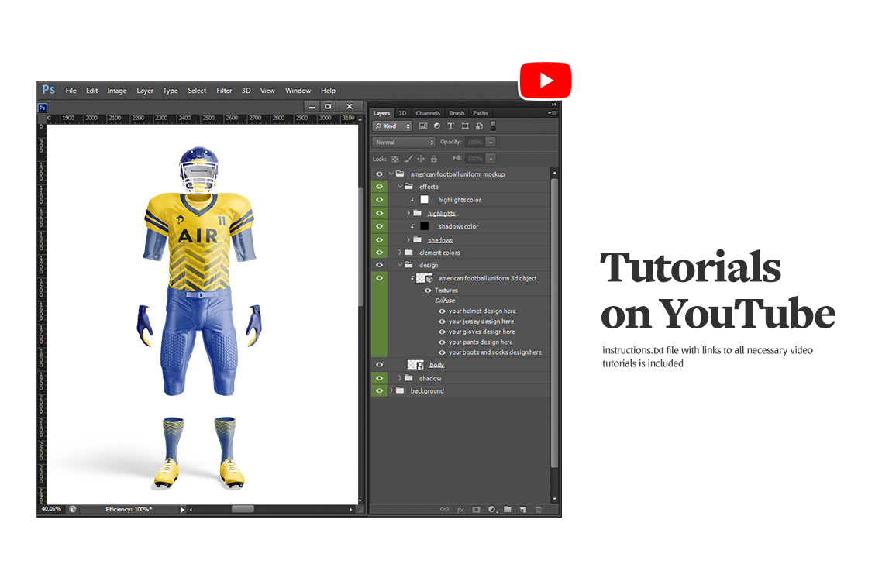Image resolution: width=882 pixels, height=588 pixels.
Task: Toggle visibility of shadows color layer
Action: pyautogui.click(x=379, y=226)
